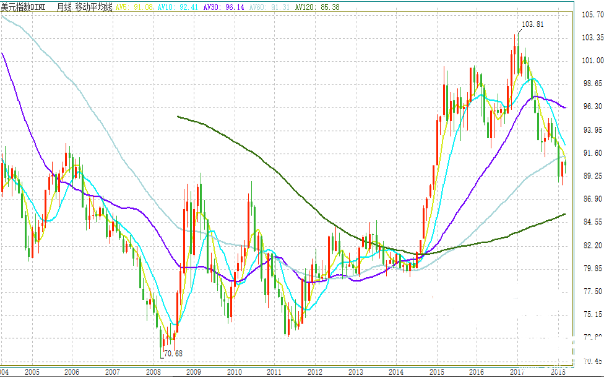
Task: Select the 月线 period label
Action: [x=64, y=7]
